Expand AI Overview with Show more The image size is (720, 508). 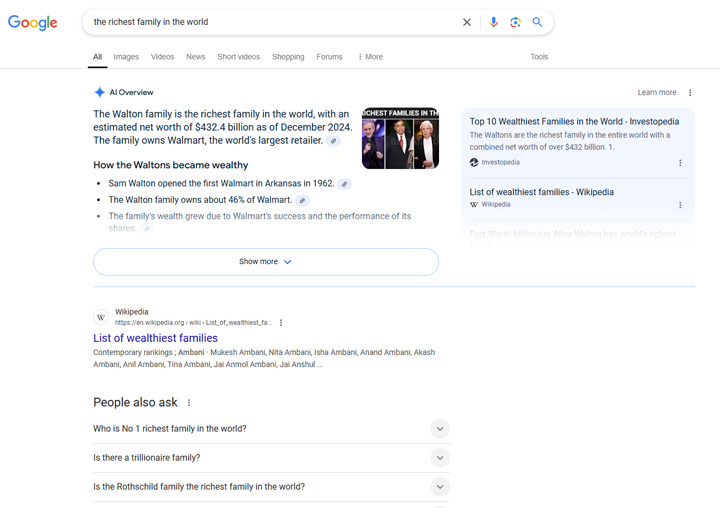(266, 262)
